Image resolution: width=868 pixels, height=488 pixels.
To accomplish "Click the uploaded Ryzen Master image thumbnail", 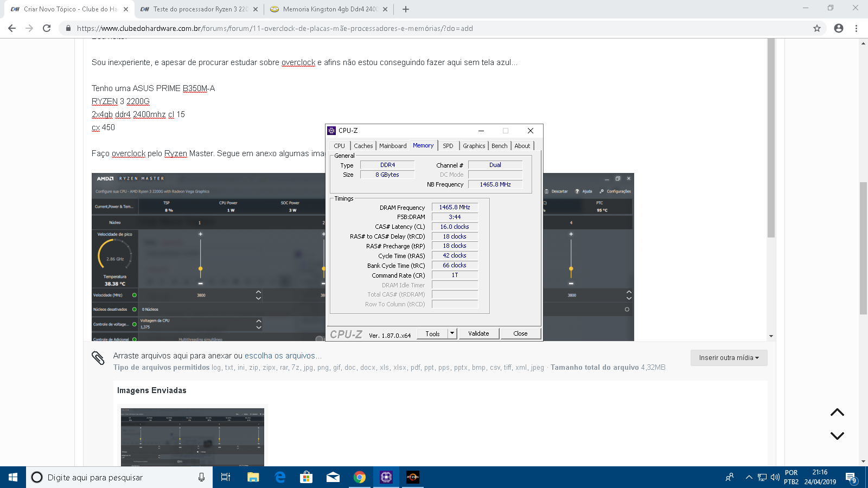I will [193, 437].
